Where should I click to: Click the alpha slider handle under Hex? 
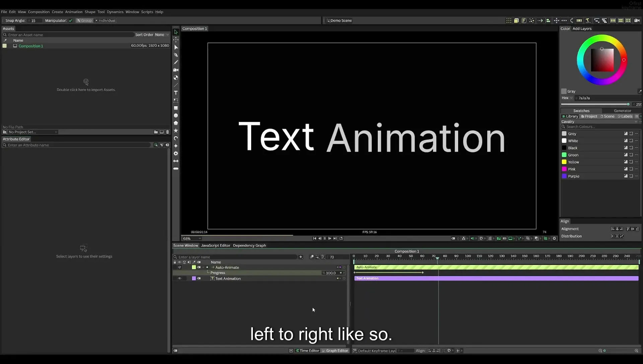coord(628,104)
